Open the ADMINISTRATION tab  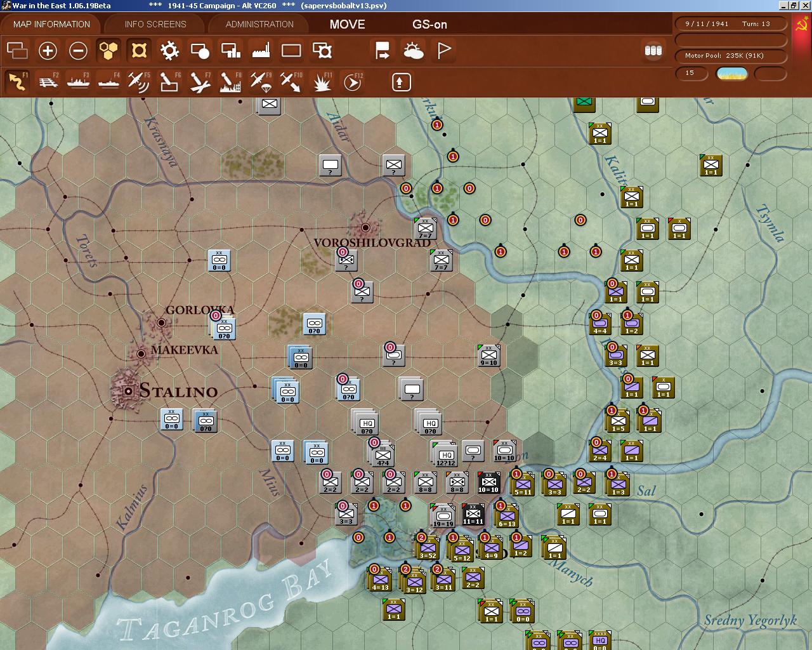259,24
